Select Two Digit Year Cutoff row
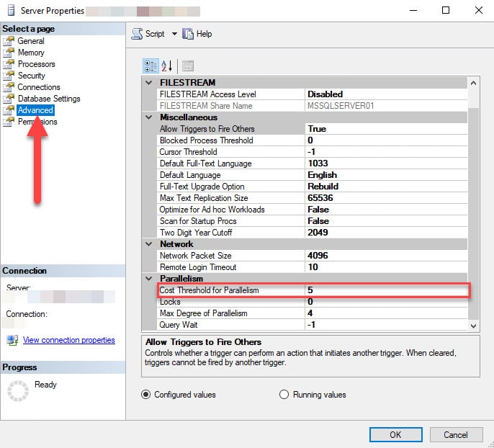Viewport: 494px width, 448px height. pos(312,233)
